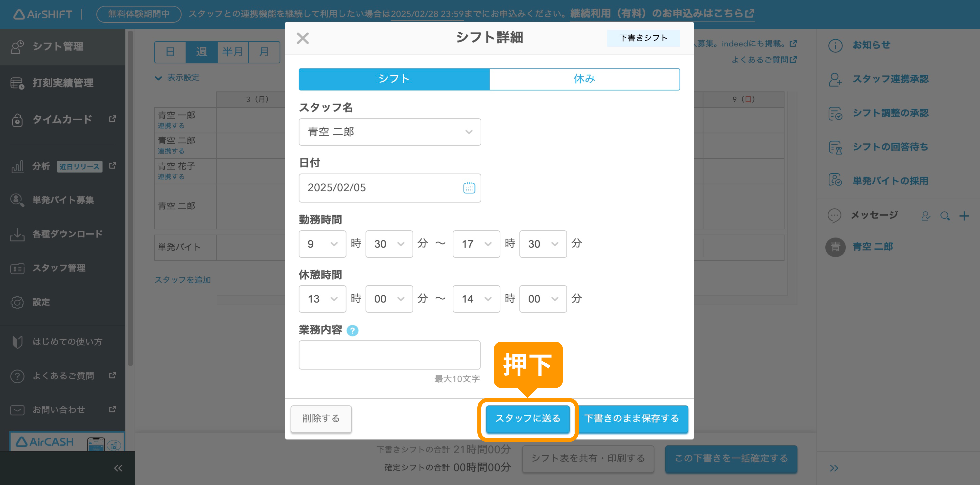Click the よくあるご質問 sidebar question icon
This screenshot has width=980, height=485.
[17, 376]
